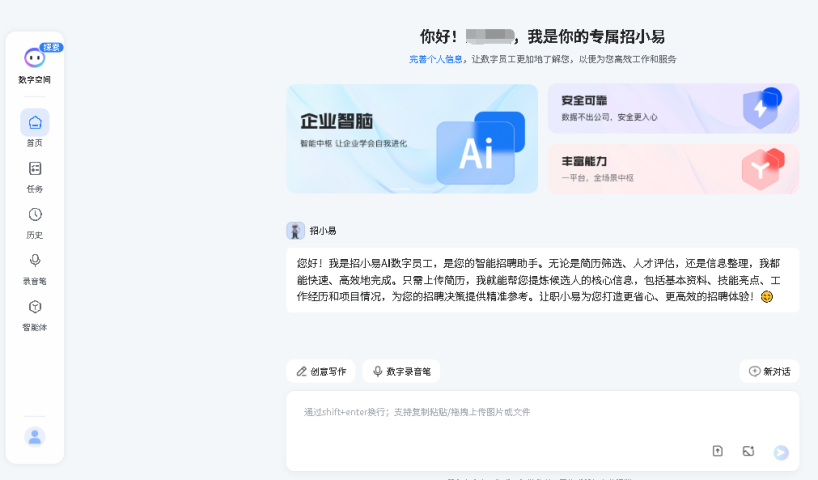Click the 招小易 assistant avatar
The width and height of the screenshot is (818, 480).
point(295,231)
